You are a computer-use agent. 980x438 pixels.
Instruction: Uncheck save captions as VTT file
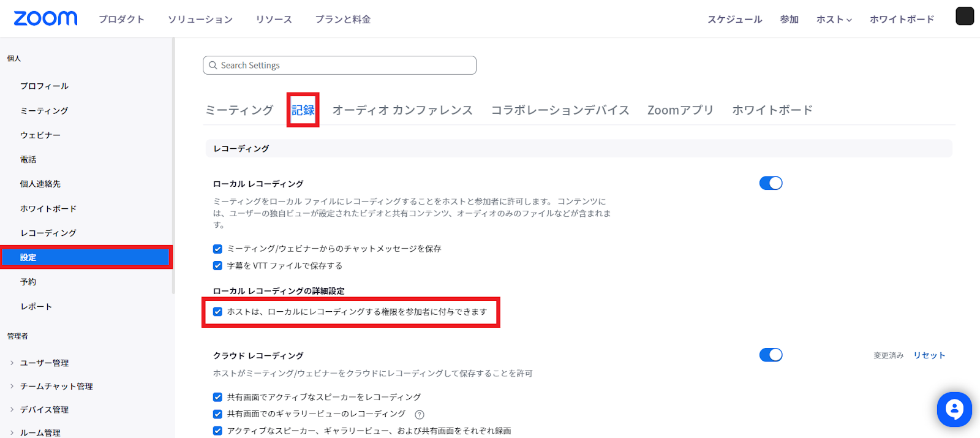[x=217, y=266]
